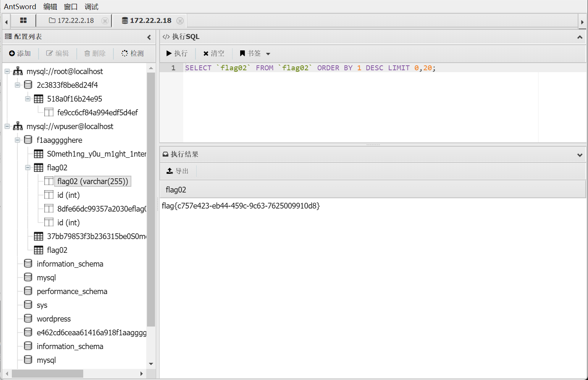Collapse the config list panel with left chevron
This screenshot has width=588, height=380.
(149, 37)
